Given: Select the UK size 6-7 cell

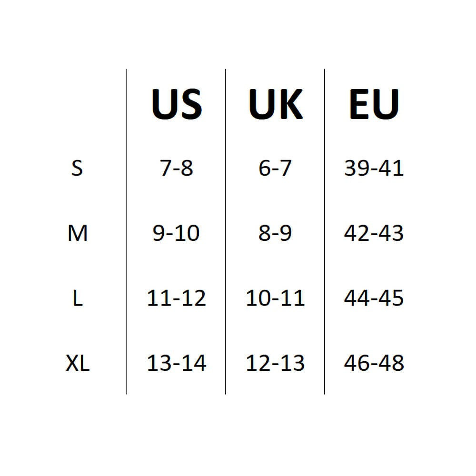Looking at the screenshot, I should point(275,168).
